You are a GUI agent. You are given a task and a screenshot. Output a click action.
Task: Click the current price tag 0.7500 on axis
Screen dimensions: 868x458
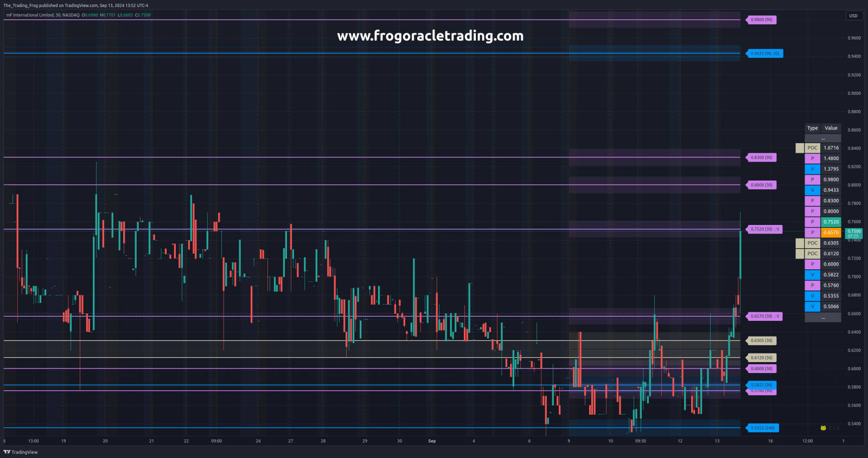pyautogui.click(x=854, y=234)
